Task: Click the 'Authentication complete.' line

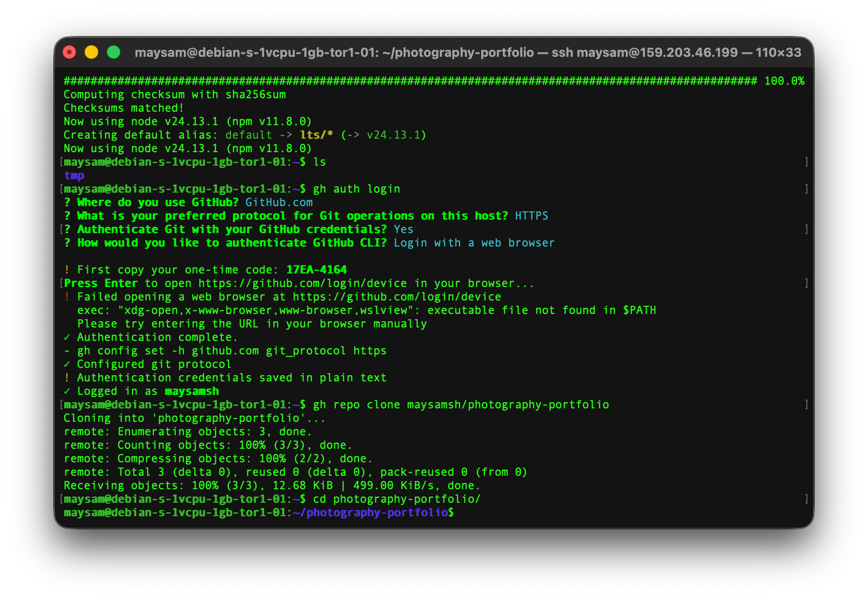Action: click(151, 337)
